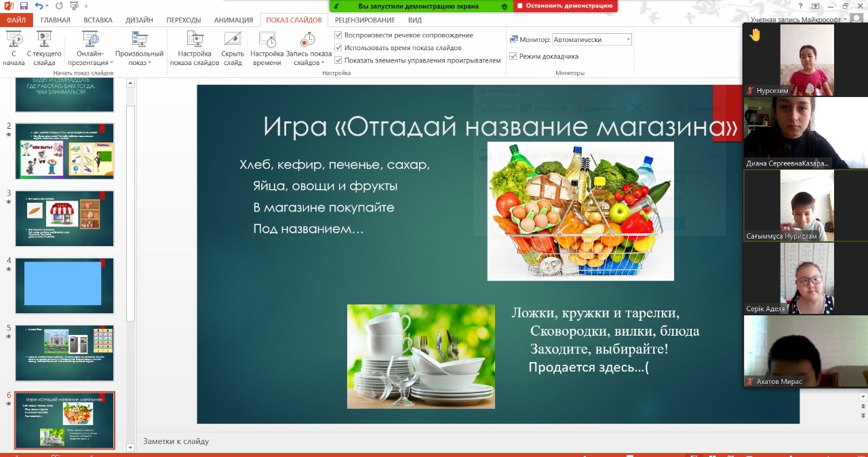The image size is (868, 457).
Task: Switch to the ГЛАВНАЯ tab
Action: point(55,20)
